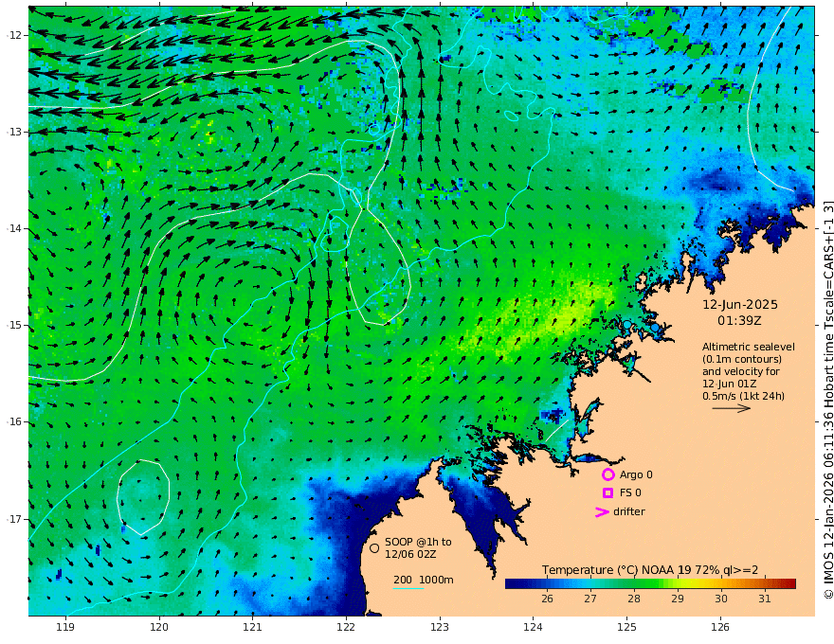The height and width of the screenshot is (644, 834).
Task: Click the '200 1000m' isobath legend label
Action: [x=424, y=580]
